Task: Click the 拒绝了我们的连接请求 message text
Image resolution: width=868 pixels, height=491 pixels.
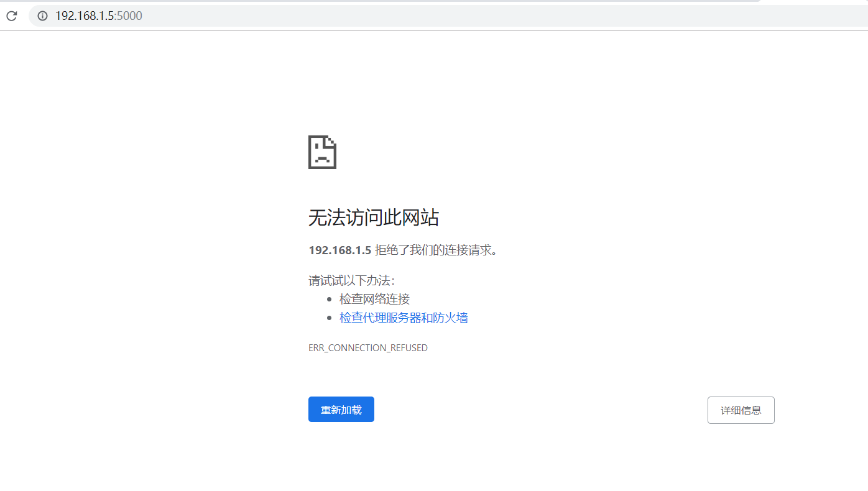Action: click(435, 250)
